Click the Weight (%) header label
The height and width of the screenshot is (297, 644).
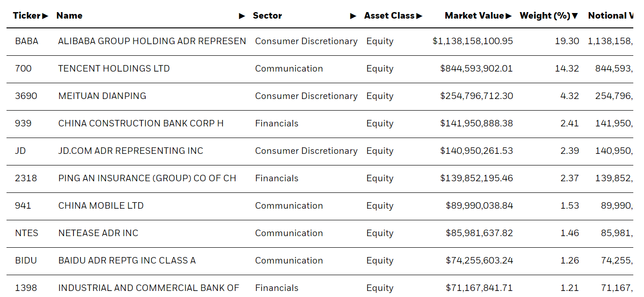point(545,16)
